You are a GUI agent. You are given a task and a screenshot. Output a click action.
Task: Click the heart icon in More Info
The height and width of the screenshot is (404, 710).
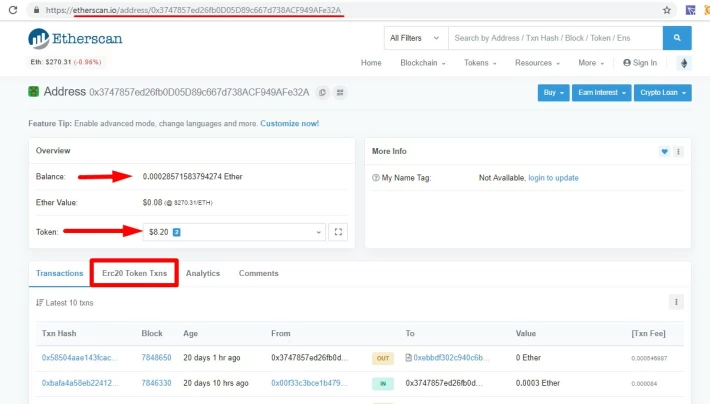[664, 152]
